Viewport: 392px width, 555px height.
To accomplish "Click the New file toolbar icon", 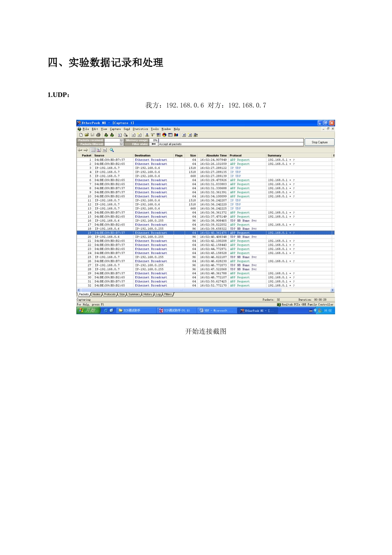I will pos(81,135).
